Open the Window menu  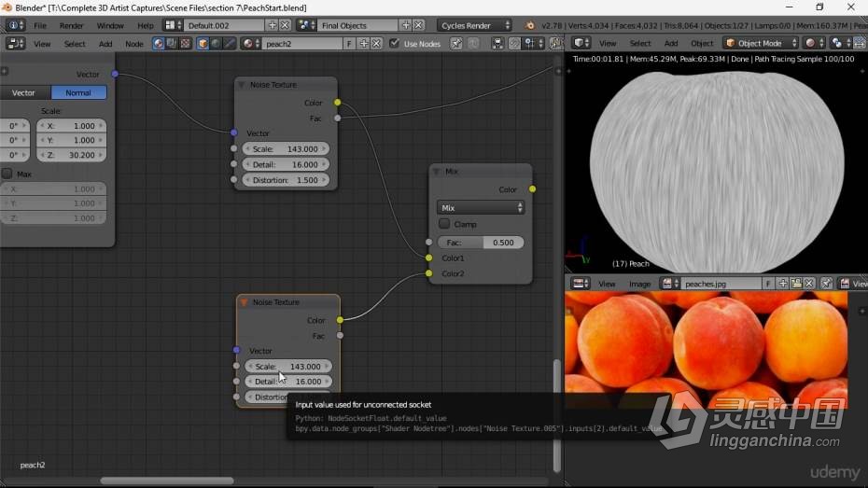tap(110, 25)
